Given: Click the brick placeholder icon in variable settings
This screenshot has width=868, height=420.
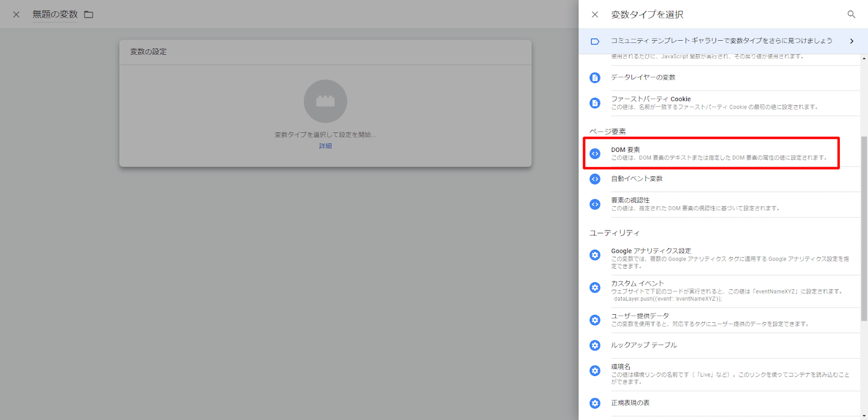Looking at the screenshot, I should click(325, 101).
